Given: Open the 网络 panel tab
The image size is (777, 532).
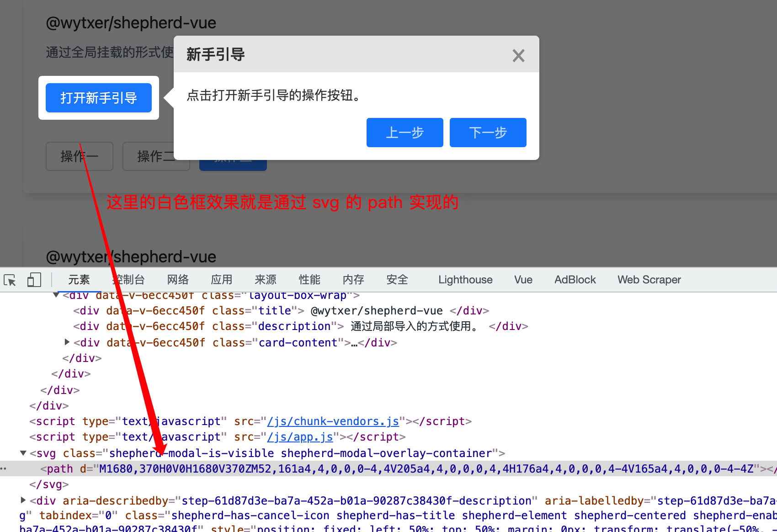Looking at the screenshot, I should point(178,279).
